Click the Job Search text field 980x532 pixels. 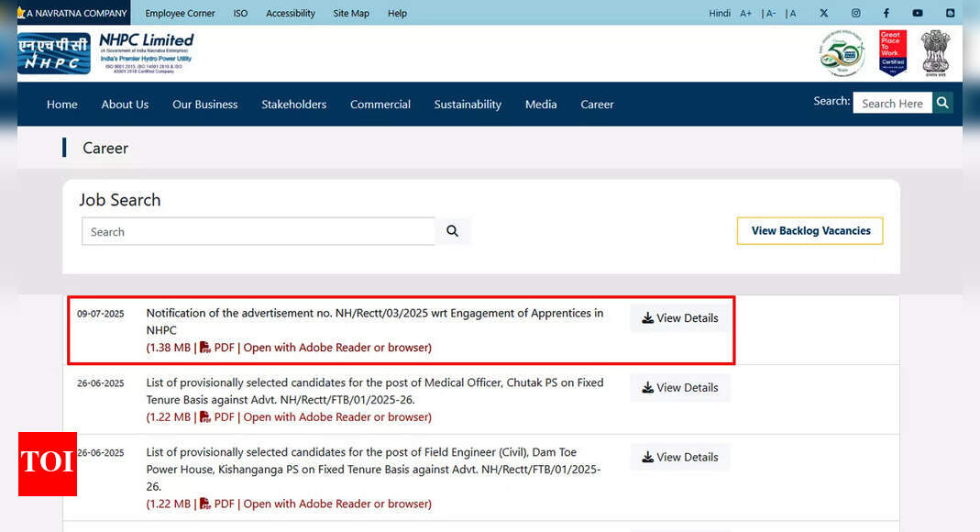[258, 232]
